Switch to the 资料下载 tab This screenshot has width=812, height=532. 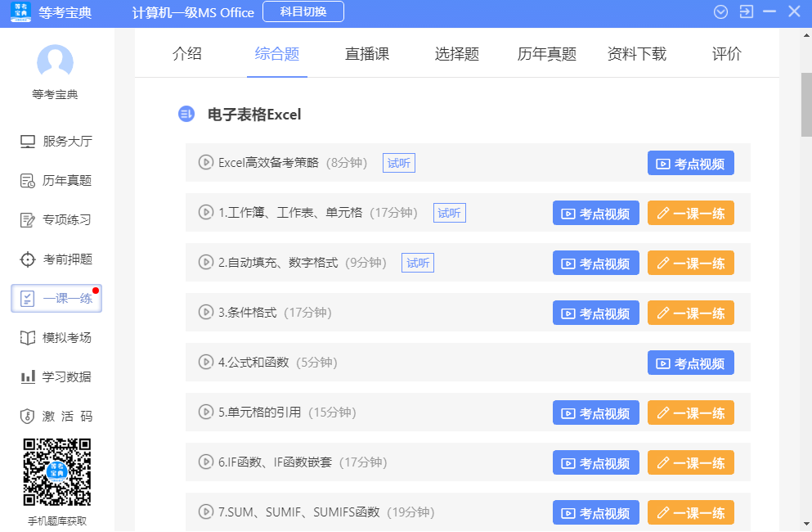pyautogui.click(x=637, y=54)
